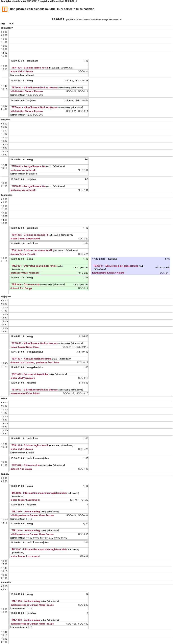This screenshot has width=173, height=644.
Task: Open TSK1065 Erialane saksa keel II course
Action: [30, 235]
